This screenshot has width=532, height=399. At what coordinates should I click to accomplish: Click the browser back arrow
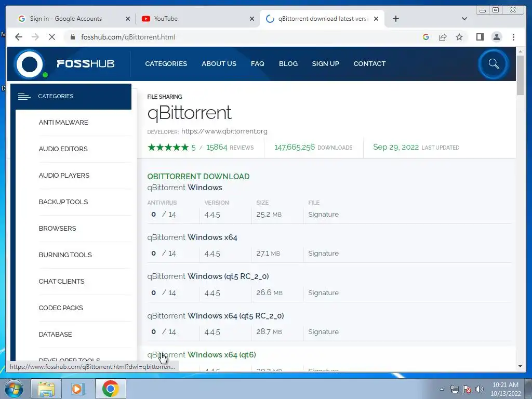click(19, 37)
